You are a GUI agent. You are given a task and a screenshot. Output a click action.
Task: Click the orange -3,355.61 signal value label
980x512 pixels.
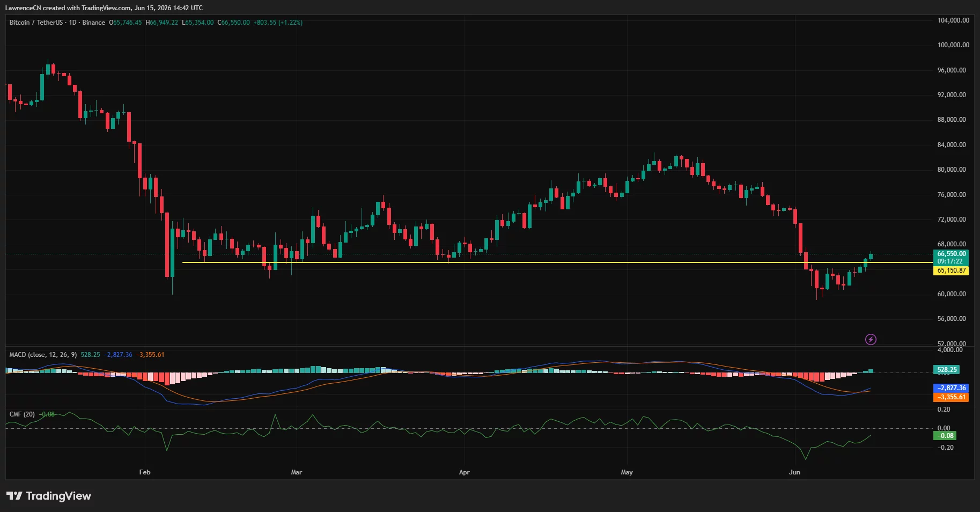[951, 397]
